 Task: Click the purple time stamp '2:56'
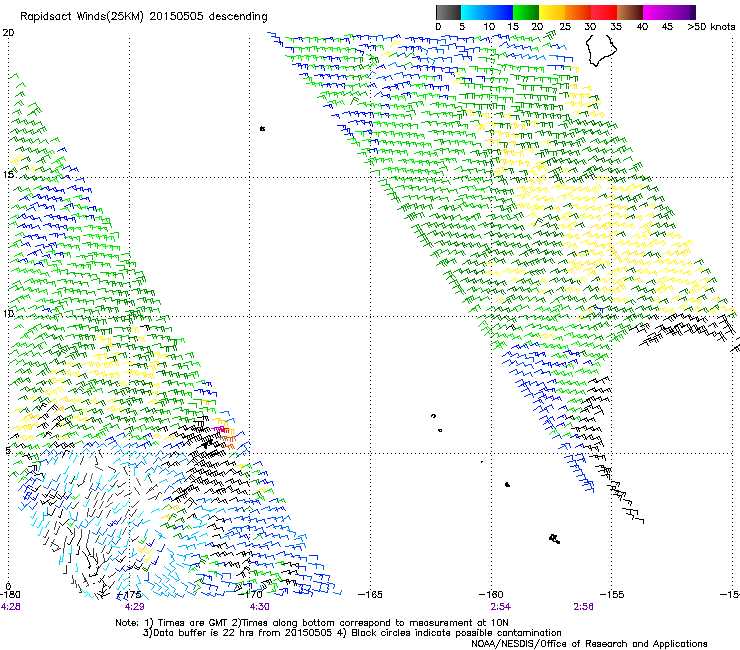click(x=583, y=607)
